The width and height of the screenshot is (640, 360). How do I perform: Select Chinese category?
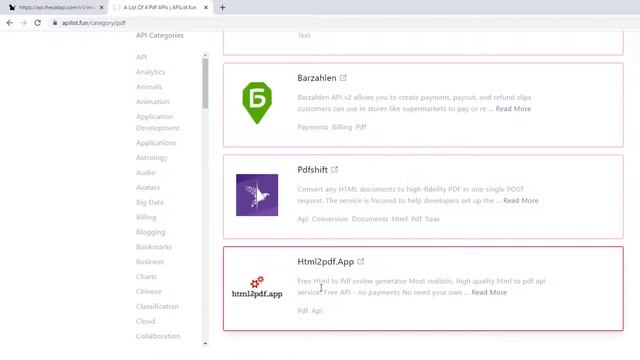pyautogui.click(x=149, y=291)
